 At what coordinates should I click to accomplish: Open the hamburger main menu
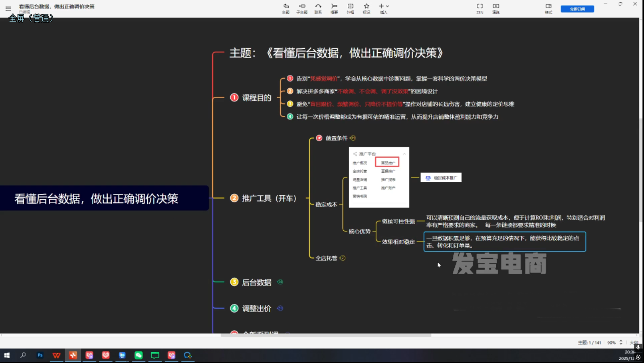(x=8, y=8)
